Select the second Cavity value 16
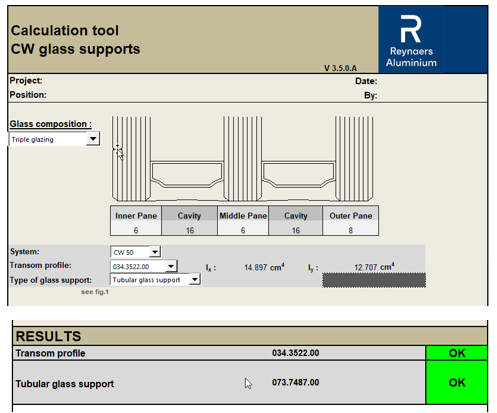497x413 pixels. (x=296, y=230)
